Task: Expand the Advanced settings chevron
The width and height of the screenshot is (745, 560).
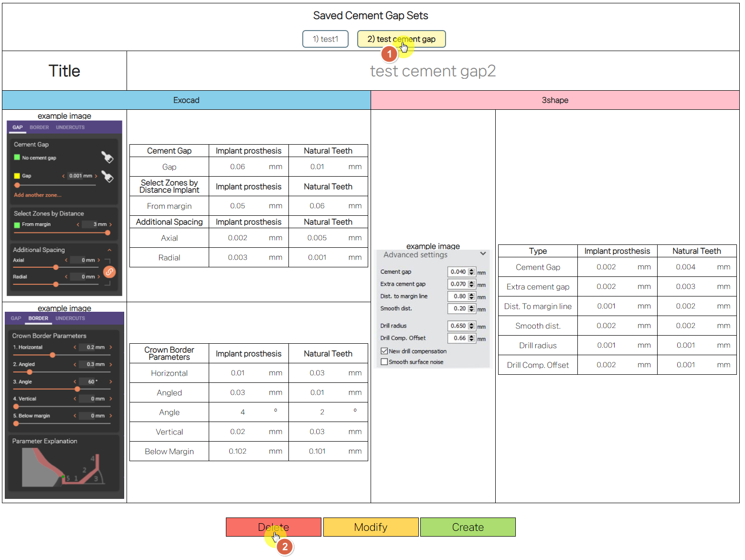Action: pyautogui.click(x=483, y=254)
